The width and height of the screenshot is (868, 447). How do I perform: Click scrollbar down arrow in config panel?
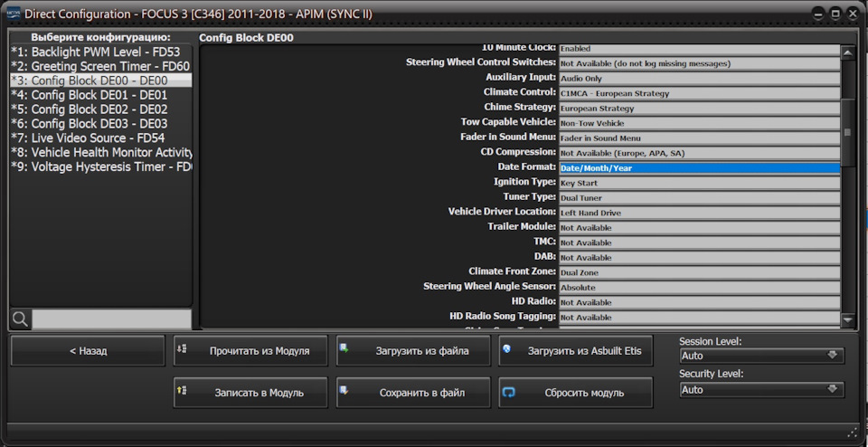[847, 319]
